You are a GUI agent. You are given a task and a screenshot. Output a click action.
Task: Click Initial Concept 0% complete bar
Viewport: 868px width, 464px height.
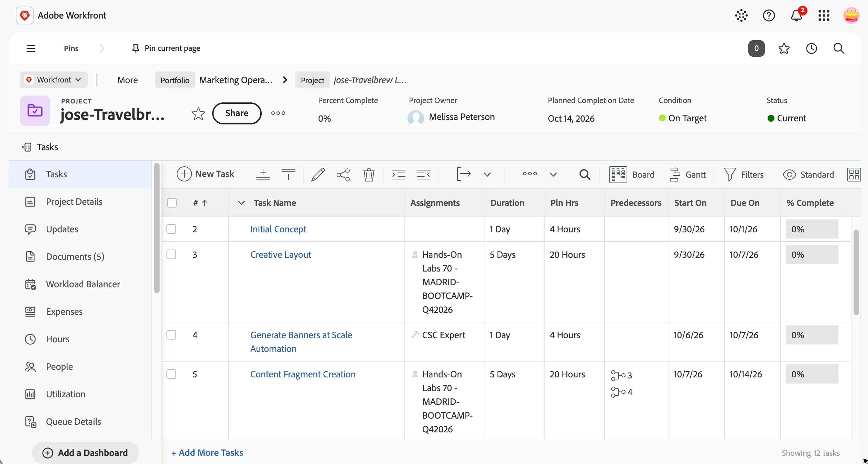[812, 229]
